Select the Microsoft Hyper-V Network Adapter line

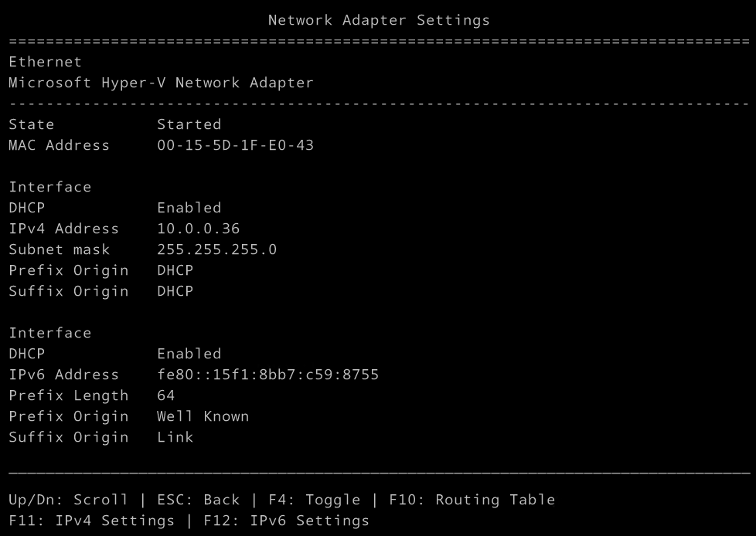point(161,83)
